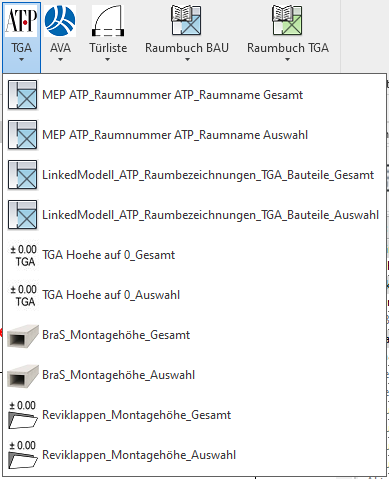389x479 pixels.
Task: Click ±0.00 TGA icon for Hoehe auf 0_Gesamt
Action: (23, 255)
